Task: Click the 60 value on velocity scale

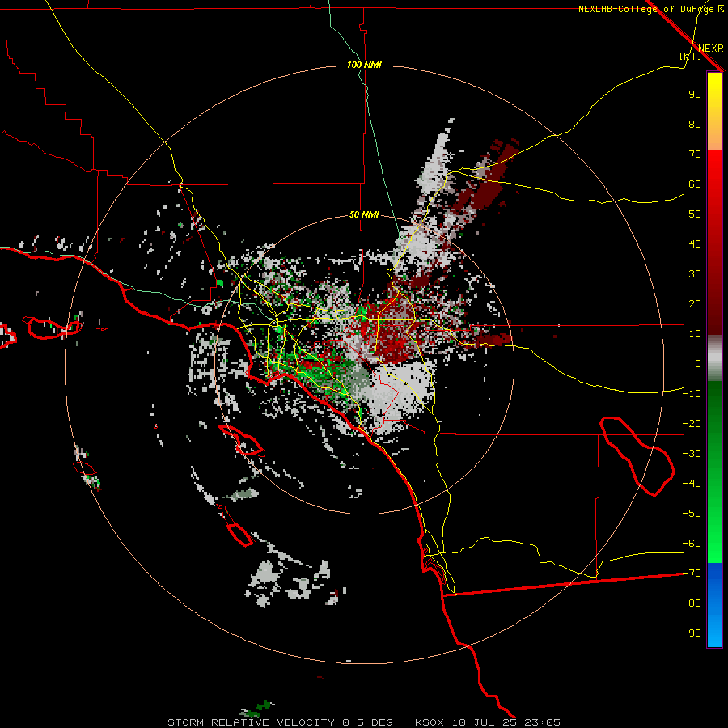Action: (x=695, y=184)
